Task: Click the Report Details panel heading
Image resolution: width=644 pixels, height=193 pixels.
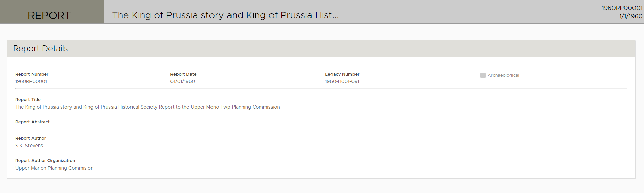Action: pyautogui.click(x=41, y=49)
